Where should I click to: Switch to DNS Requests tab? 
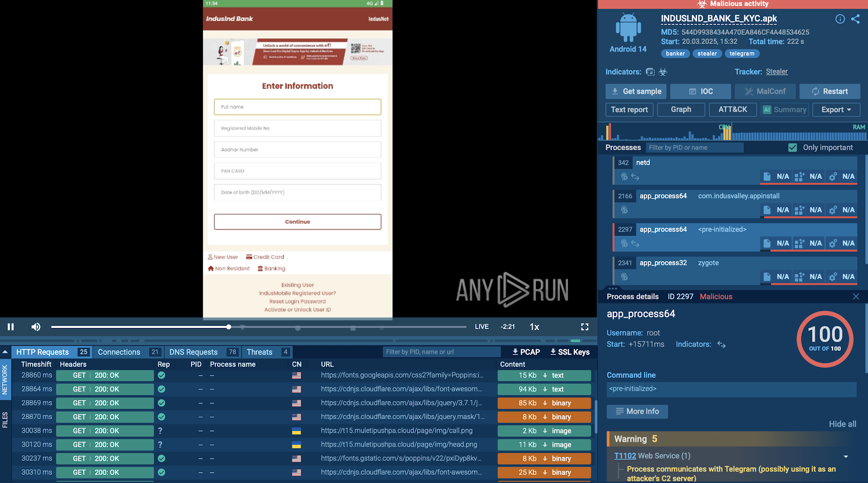203,352
